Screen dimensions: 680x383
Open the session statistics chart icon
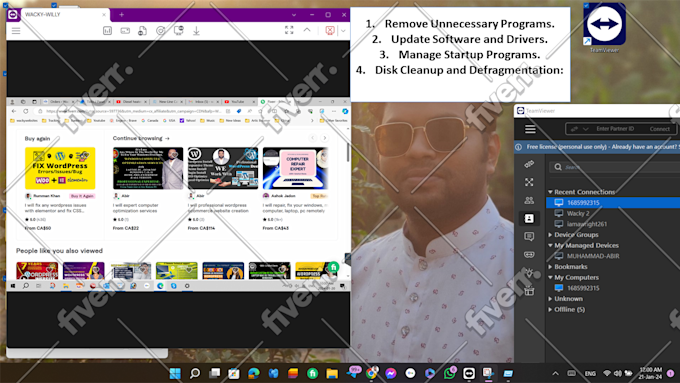tap(107, 31)
